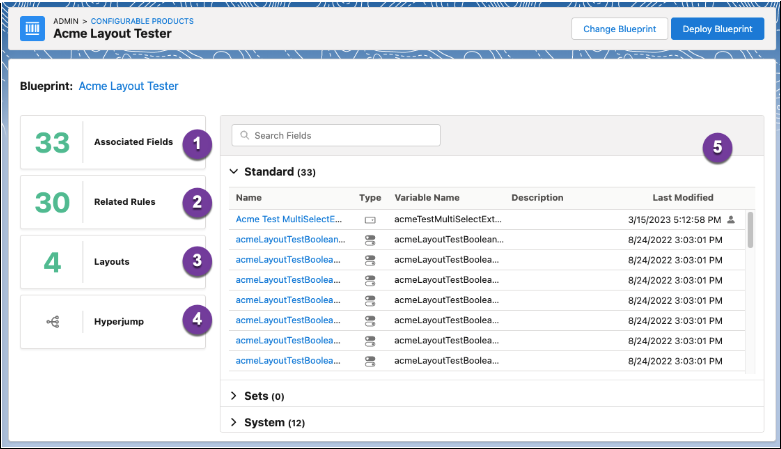Click the boolean type icon beside acmeLayoutTestBoolean... row
Image resolution: width=781 pixels, height=449 pixels.
[x=370, y=240]
